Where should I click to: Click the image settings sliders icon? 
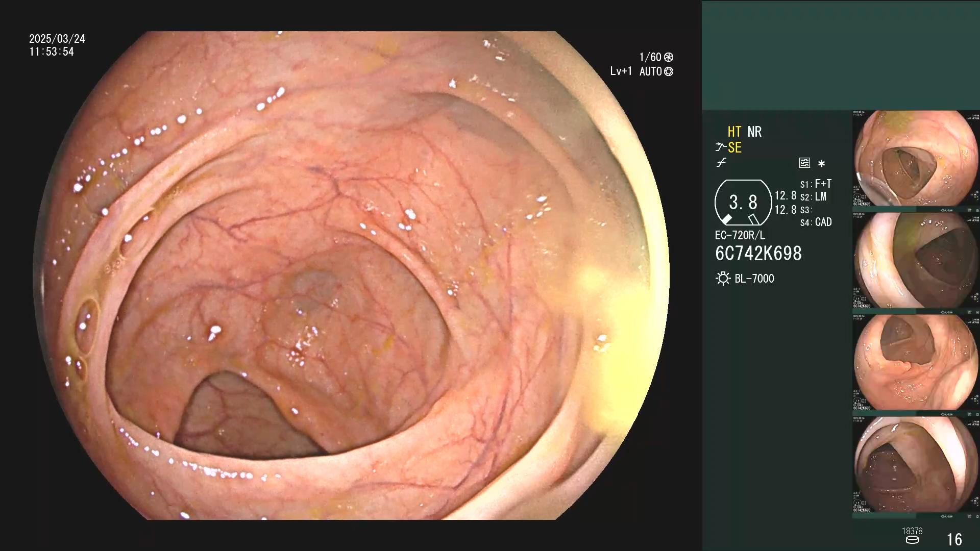[804, 163]
